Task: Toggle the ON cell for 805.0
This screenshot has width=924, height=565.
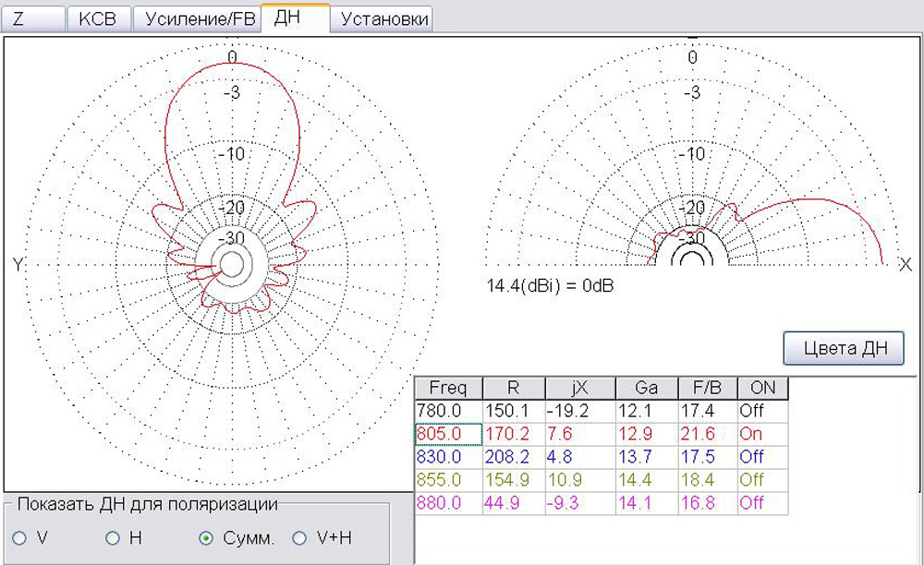Action: pos(761,434)
